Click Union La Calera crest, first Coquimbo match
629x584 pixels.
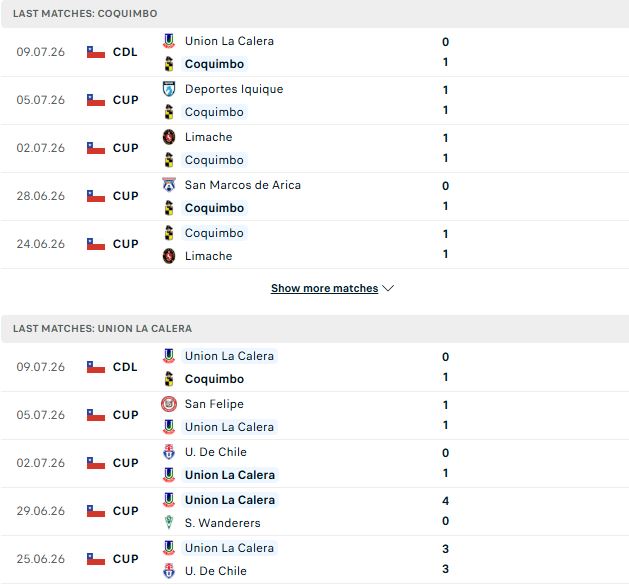(169, 41)
